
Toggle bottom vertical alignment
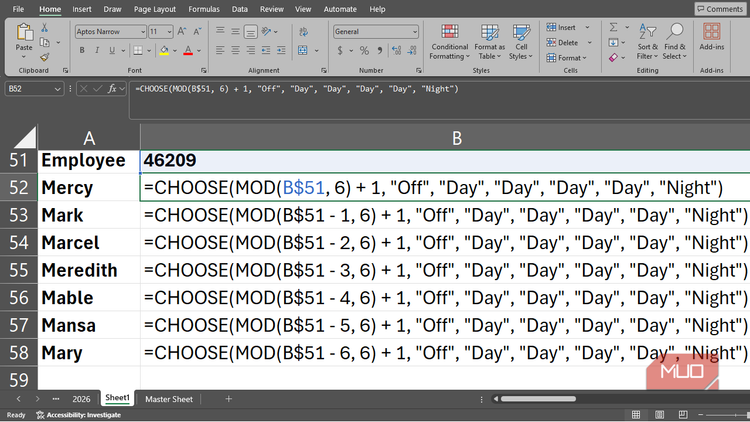pos(250,32)
